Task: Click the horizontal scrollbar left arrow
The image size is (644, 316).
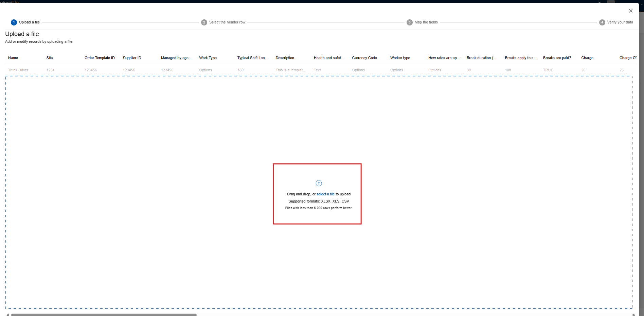Action: tap(8, 315)
